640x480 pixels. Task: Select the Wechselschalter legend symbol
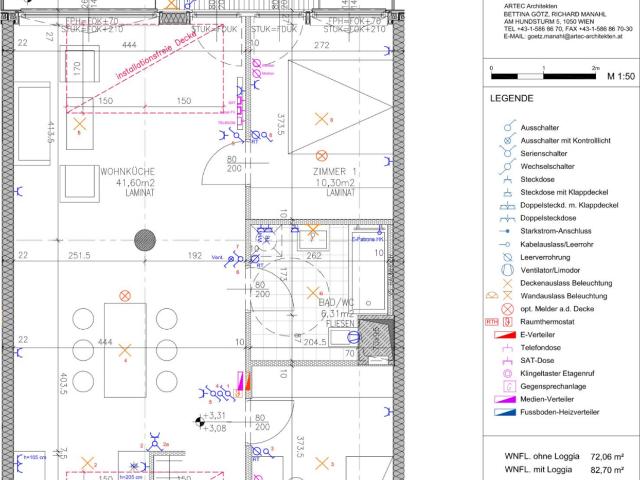click(x=507, y=166)
